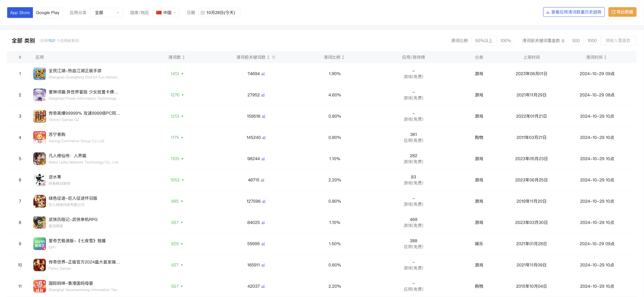Image resolution: width=644 pixels, height=297 pixels.
Task: Open keyword trend icon beside 145240
Action: pos(264,138)
